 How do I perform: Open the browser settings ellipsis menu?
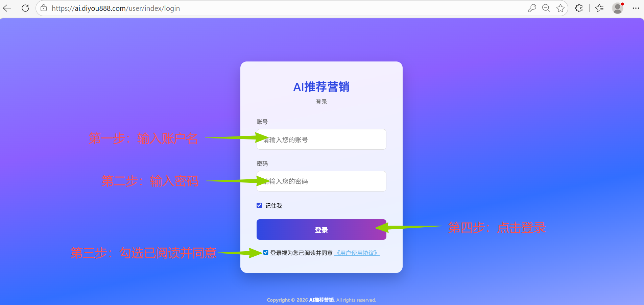point(636,8)
